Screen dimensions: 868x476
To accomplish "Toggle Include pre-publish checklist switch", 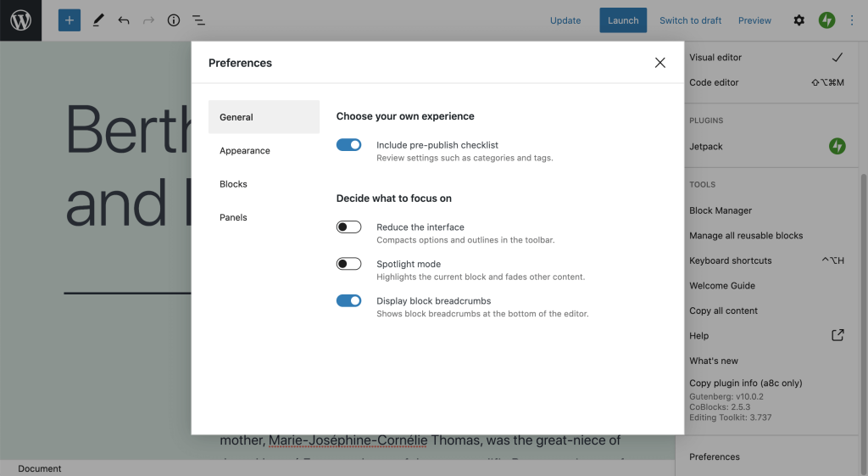I will pos(349,145).
